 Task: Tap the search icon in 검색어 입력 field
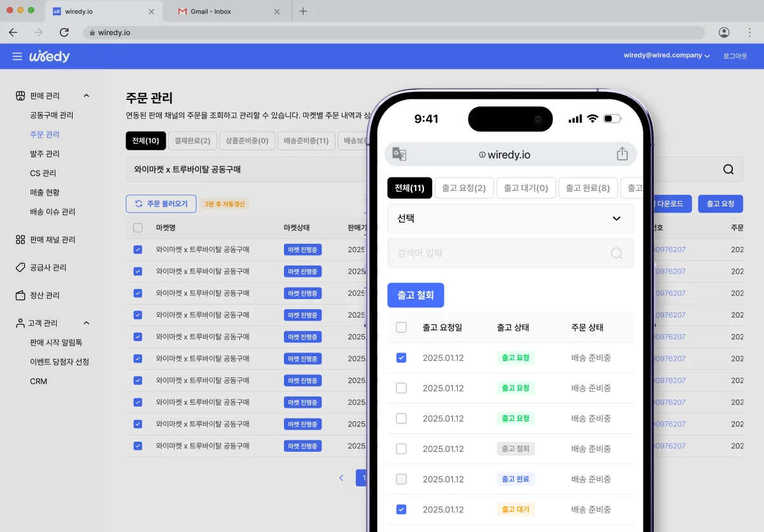click(x=616, y=253)
